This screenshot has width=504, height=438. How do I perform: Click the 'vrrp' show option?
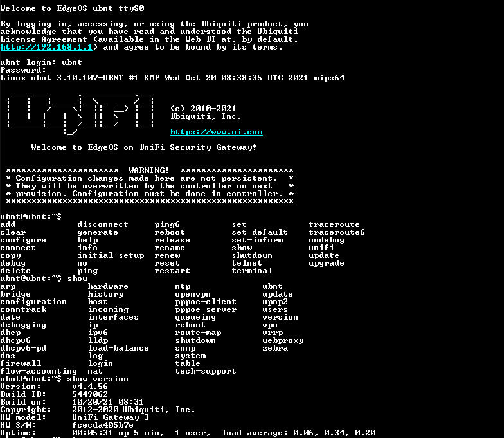coord(273,333)
